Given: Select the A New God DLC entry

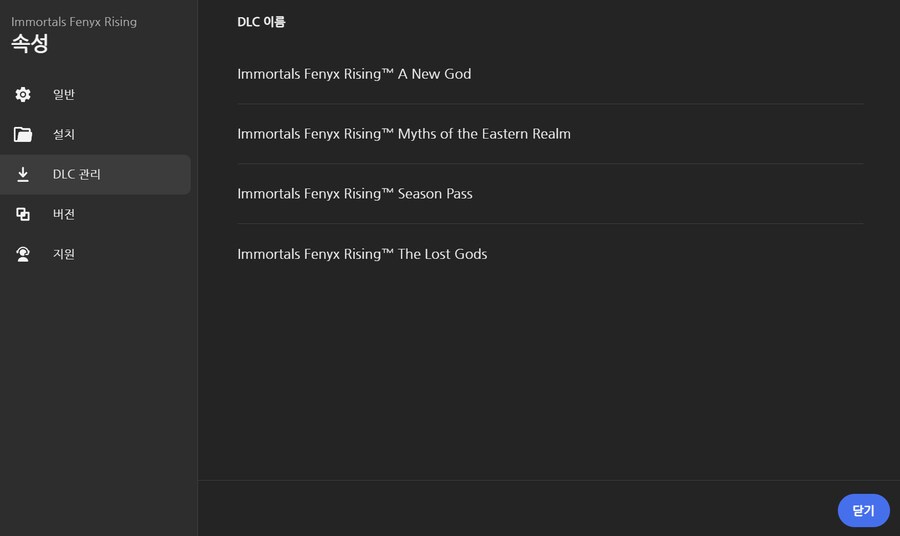Looking at the screenshot, I should click(x=354, y=74).
